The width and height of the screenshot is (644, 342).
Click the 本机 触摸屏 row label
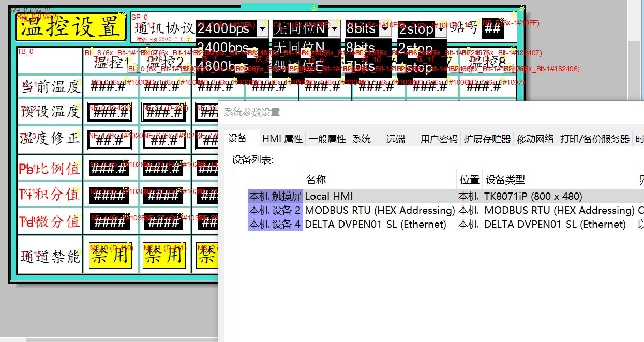click(x=275, y=197)
